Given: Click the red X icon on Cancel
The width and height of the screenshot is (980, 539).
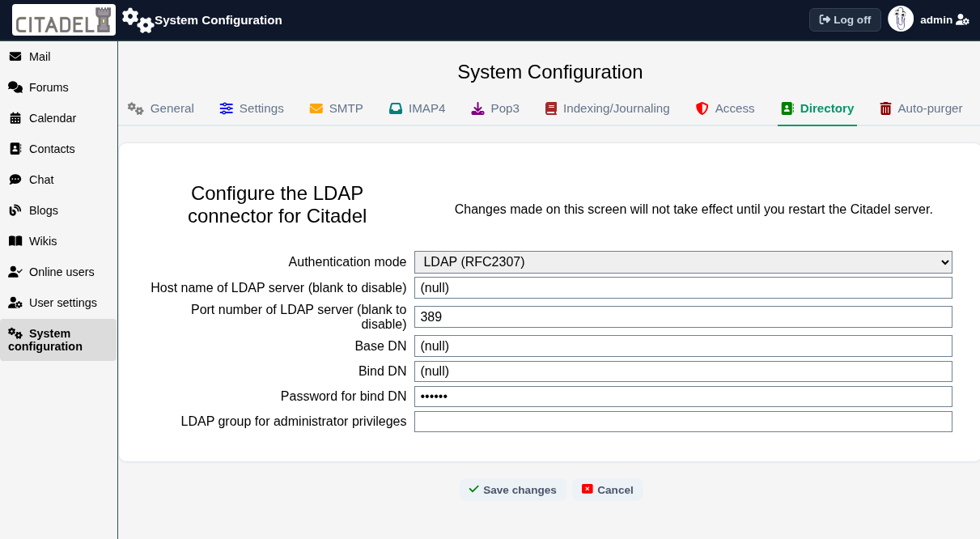Looking at the screenshot, I should point(588,489).
